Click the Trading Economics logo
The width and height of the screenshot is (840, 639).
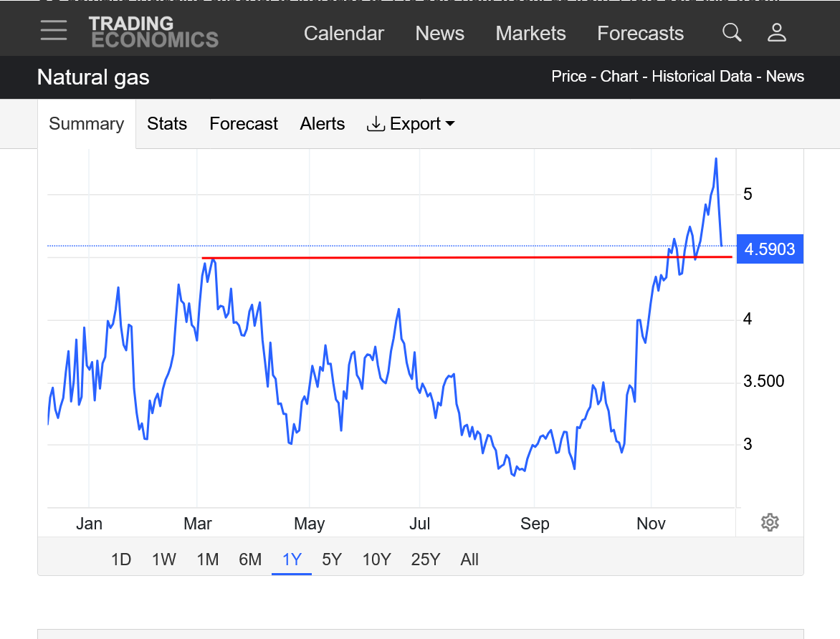pos(153,32)
